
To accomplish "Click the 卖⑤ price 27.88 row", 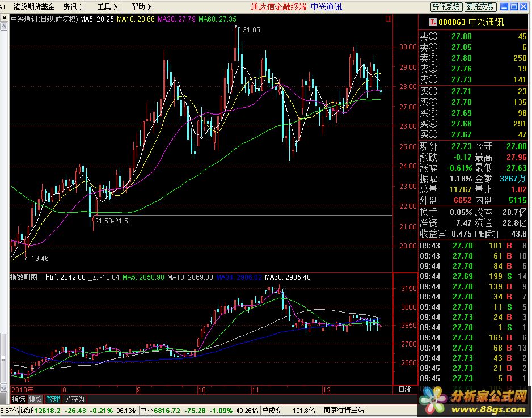I will point(473,36).
